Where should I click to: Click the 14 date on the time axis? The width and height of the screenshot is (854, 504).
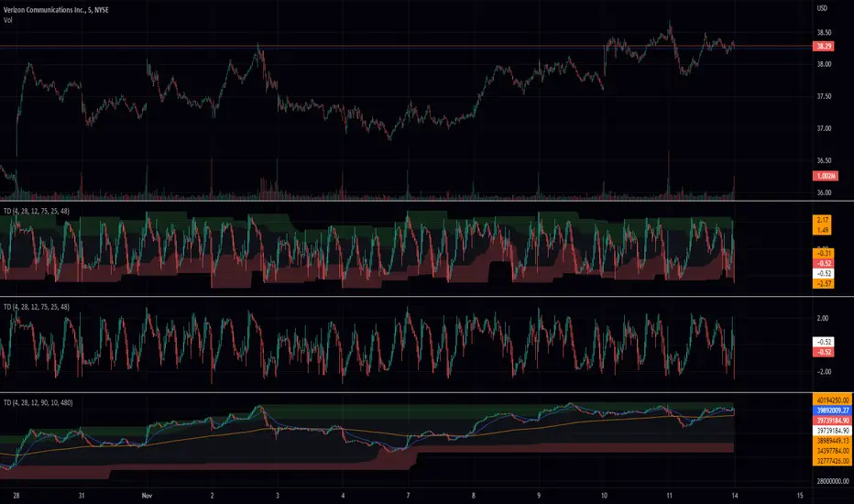pyautogui.click(x=735, y=495)
